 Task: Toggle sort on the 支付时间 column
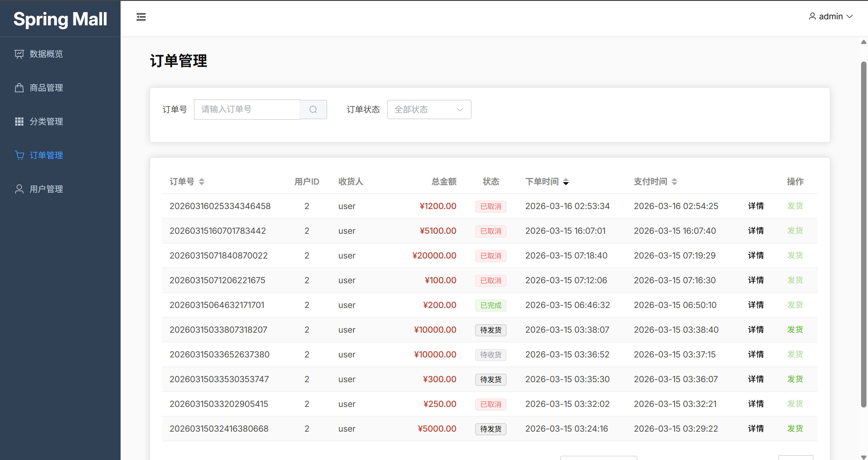tap(674, 182)
